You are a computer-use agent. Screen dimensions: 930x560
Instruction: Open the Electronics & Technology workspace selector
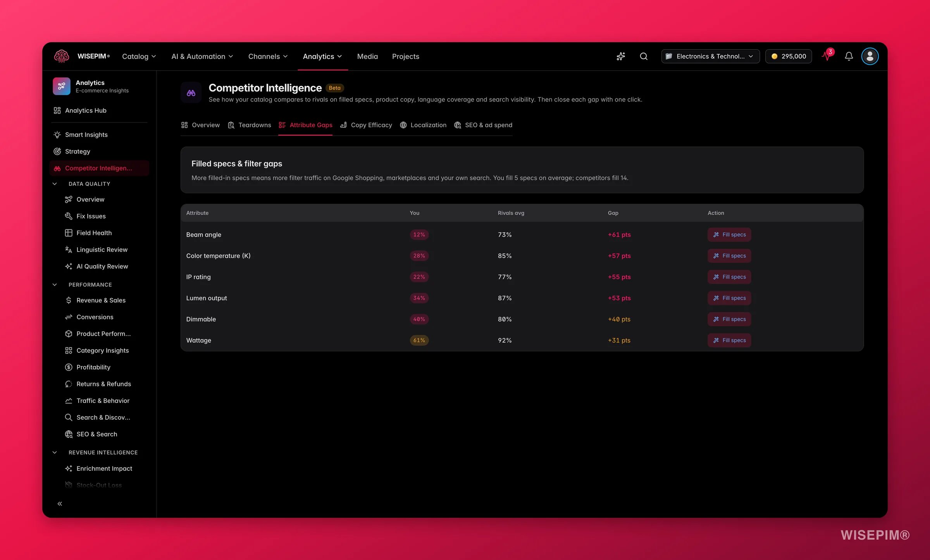click(710, 56)
